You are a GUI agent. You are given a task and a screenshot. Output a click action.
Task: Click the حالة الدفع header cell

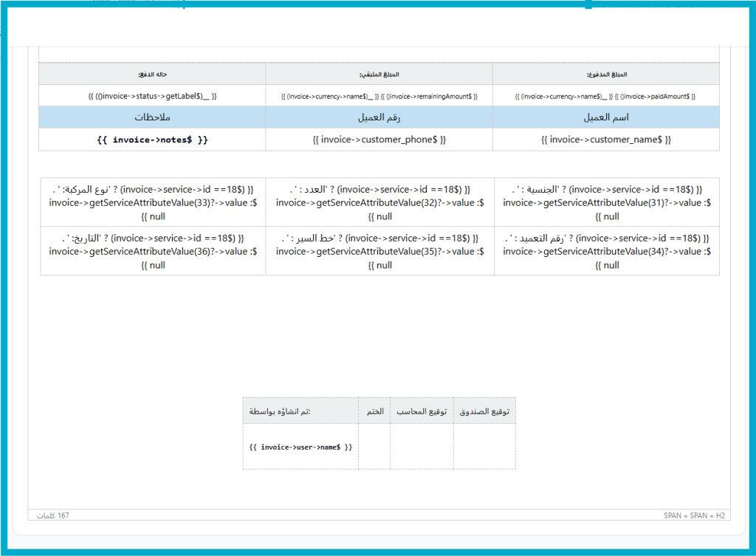[152, 75]
